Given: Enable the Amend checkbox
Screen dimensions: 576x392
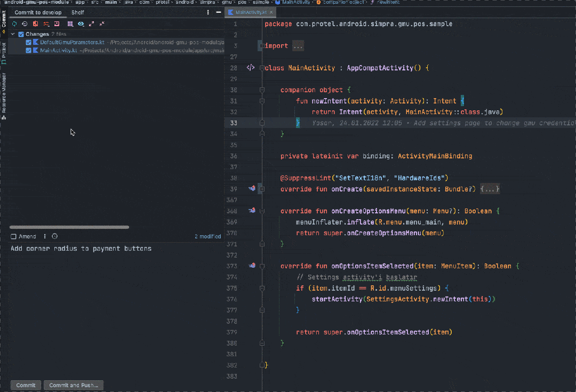Looking at the screenshot, I should [x=13, y=237].
